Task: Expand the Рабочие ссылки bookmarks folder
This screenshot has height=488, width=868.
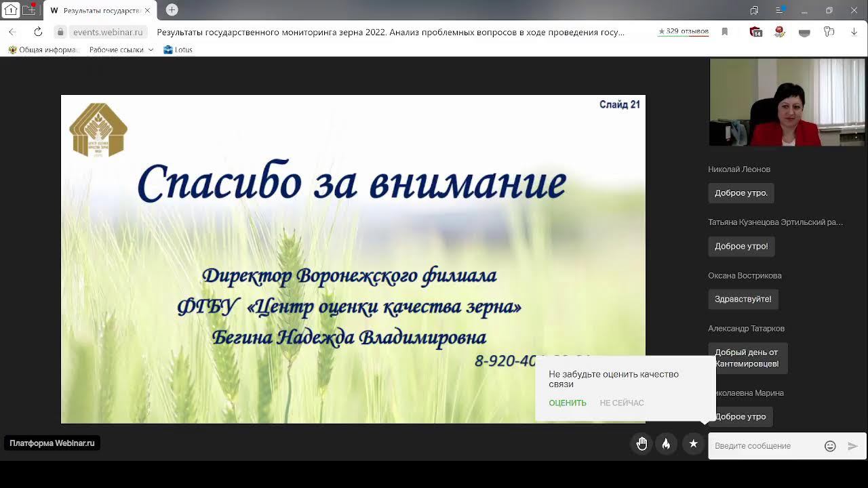Action: [x=121, y=49]
